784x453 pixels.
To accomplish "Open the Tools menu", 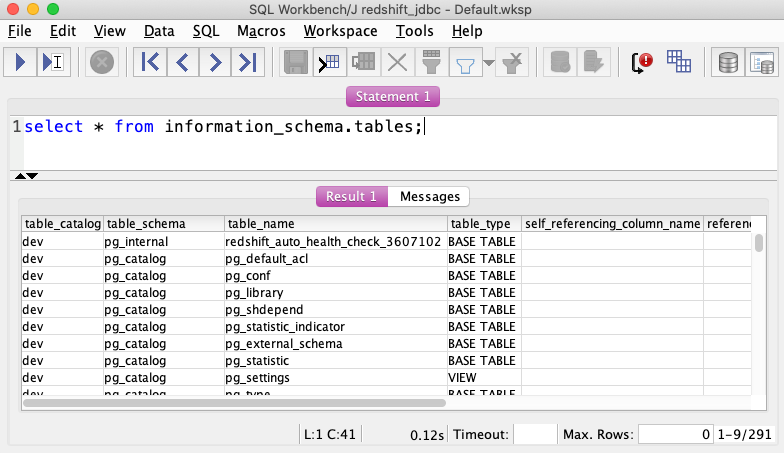I will [x=414, y=31].
